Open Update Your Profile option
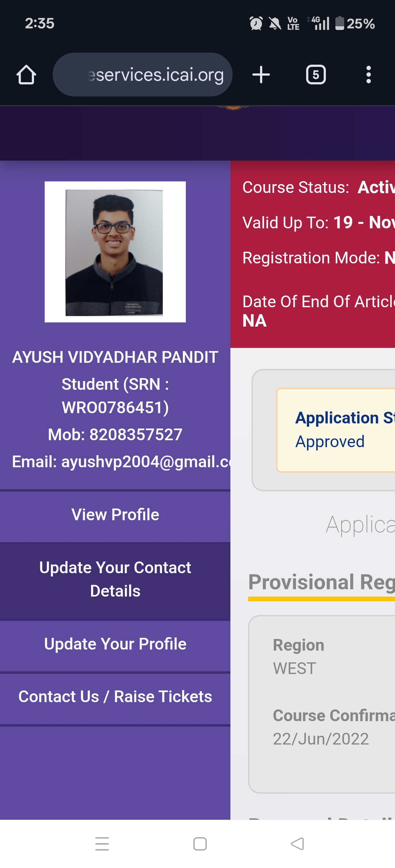The image size is (395, 868). tap(115, 644)
